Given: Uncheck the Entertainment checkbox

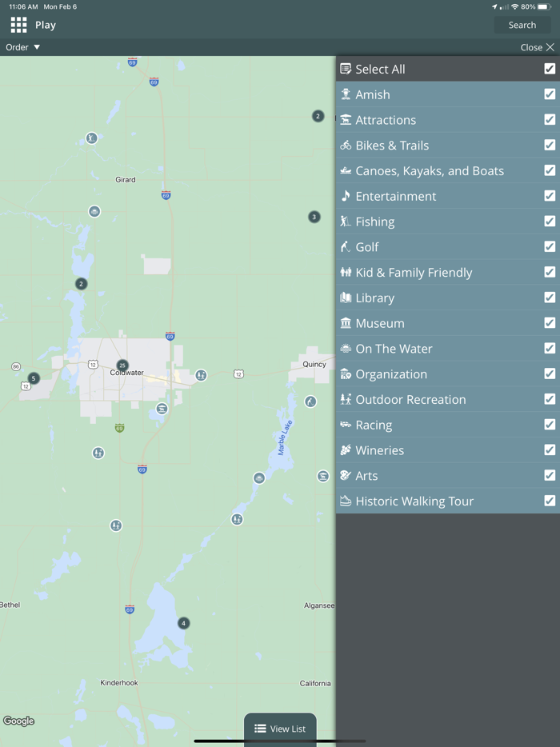Looking at the screenshot, I should point(550,195).
